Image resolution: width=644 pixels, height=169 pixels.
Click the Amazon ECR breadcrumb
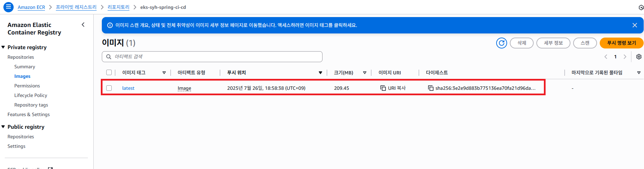[x=31, y=7]
